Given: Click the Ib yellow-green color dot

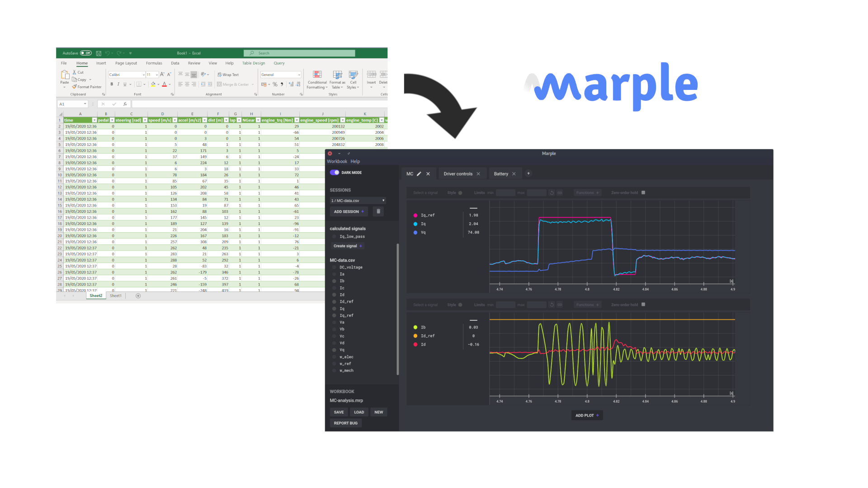Looking at the screenshot, I should 415,328.
